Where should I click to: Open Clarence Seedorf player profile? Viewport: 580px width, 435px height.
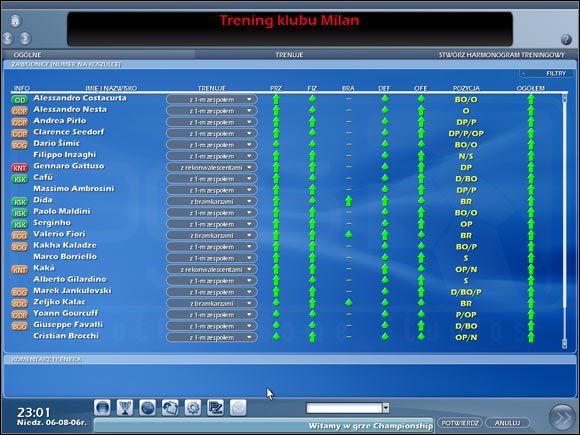point(68,132)
